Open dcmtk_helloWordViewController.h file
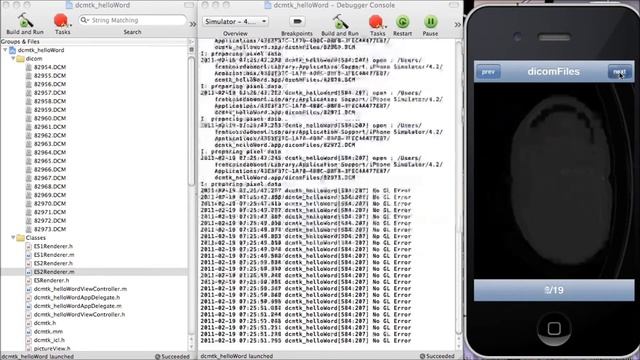The width and height of the screenshot is (640, 360). pyautogui.click(x=80, y=315)
